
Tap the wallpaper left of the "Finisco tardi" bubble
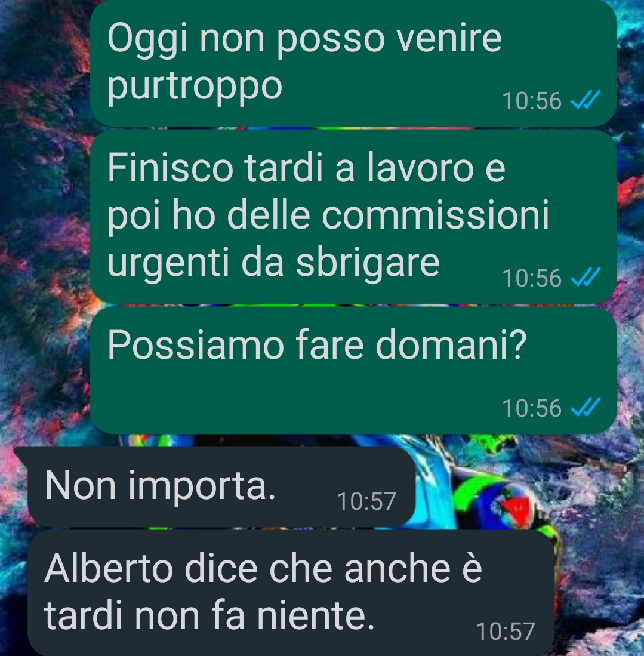tap(44, 217)
